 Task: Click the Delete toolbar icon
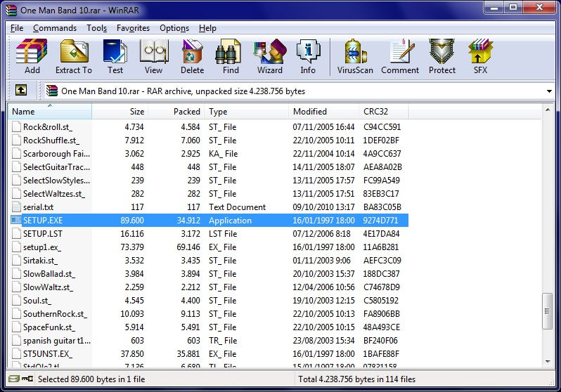192,56
